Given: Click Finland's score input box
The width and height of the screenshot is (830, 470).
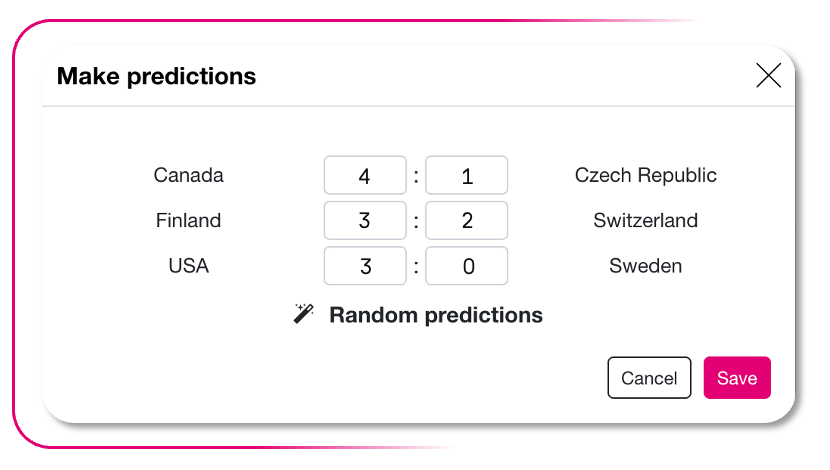Looking at the screenshot, I should pos(365,221).
